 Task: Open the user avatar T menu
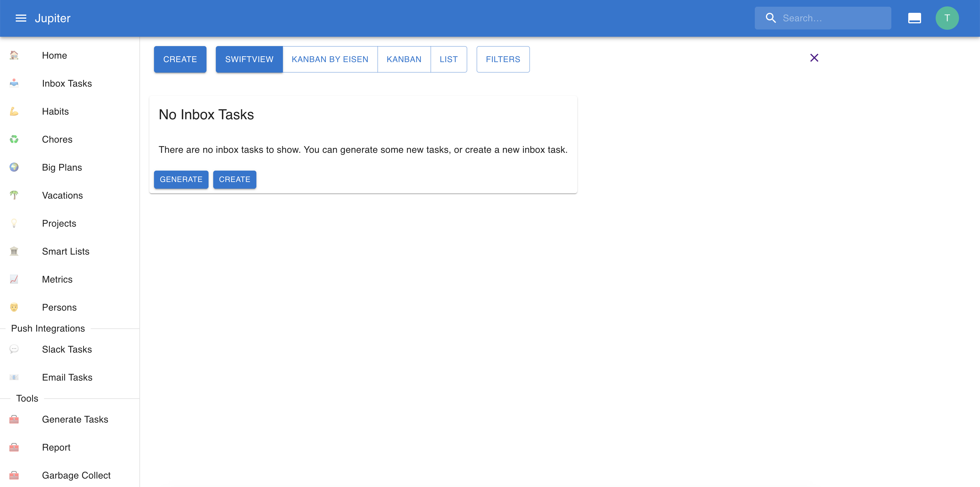[x=947, y=18]
